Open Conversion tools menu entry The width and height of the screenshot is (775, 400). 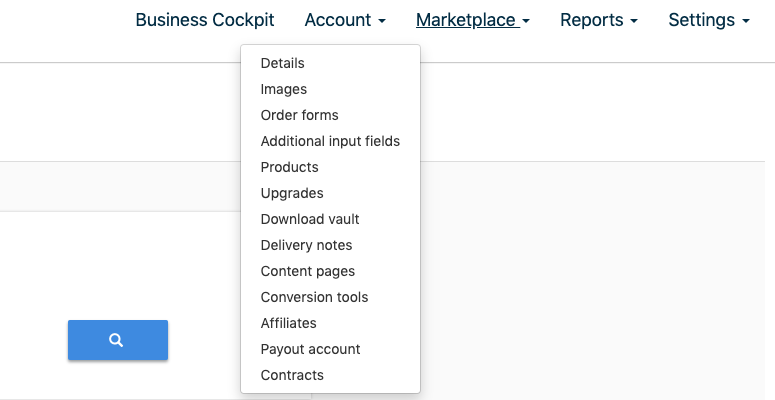coord(314,297)
